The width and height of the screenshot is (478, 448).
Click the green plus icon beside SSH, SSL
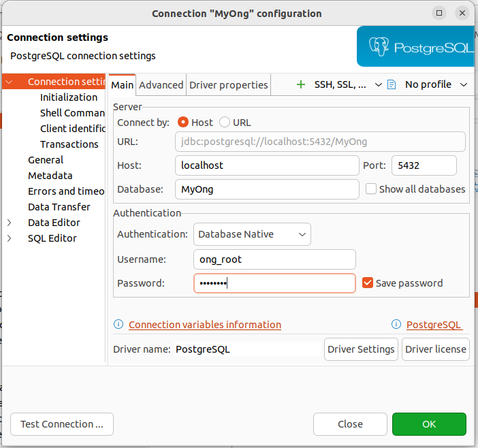click(x=301, y=84)
